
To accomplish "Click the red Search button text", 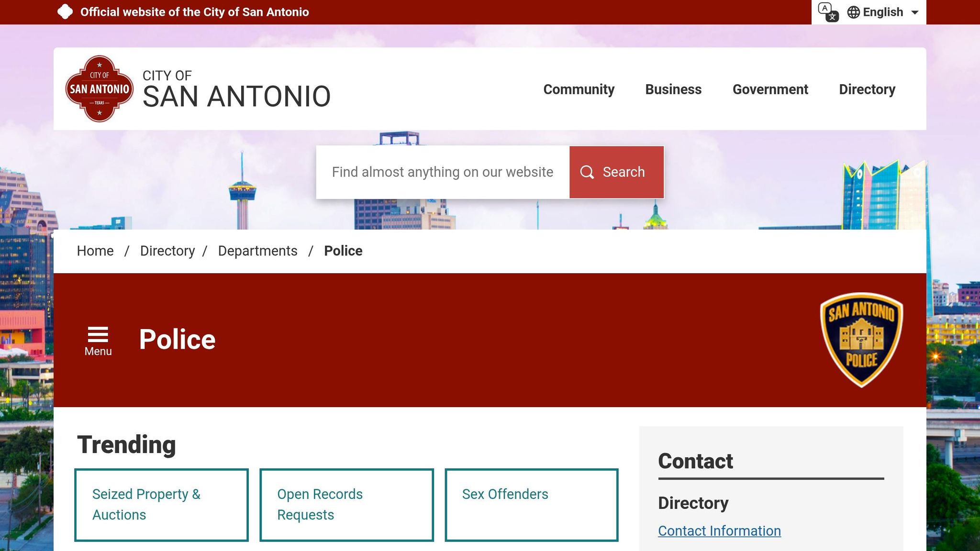I will click(624, 172).
